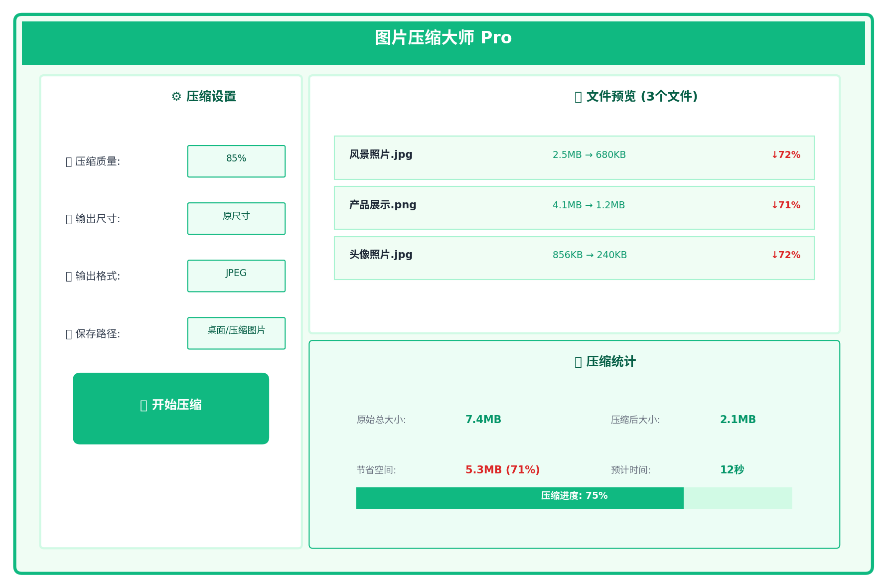Click the icon before 输出尺寸 label
Screen dimensions: 887x588
68,218
